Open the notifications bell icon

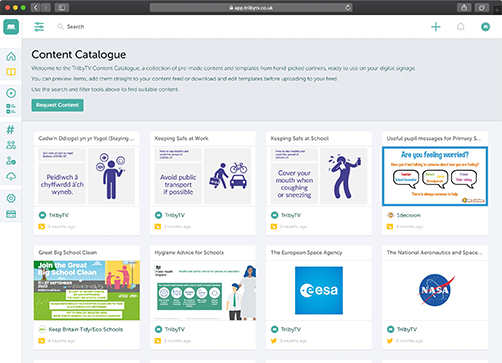pos(460,27)
